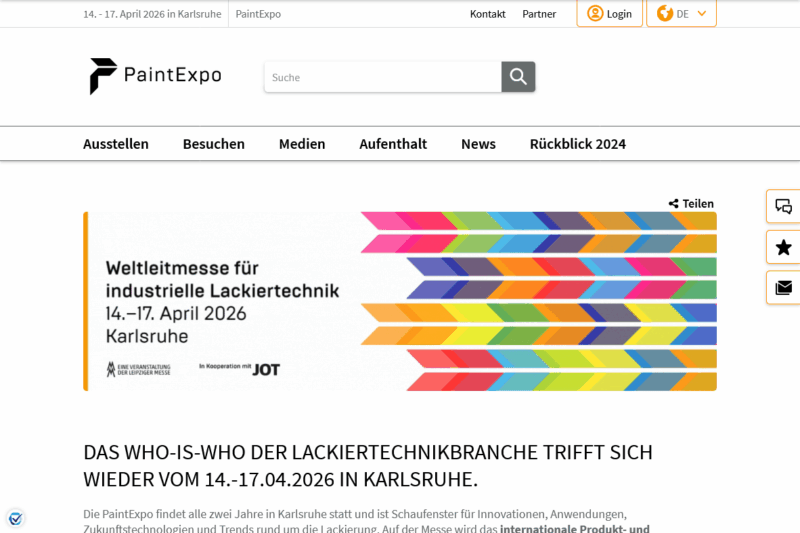Open the Partner link
Viewport: 800px width, 533px height.
pos(539,14)
